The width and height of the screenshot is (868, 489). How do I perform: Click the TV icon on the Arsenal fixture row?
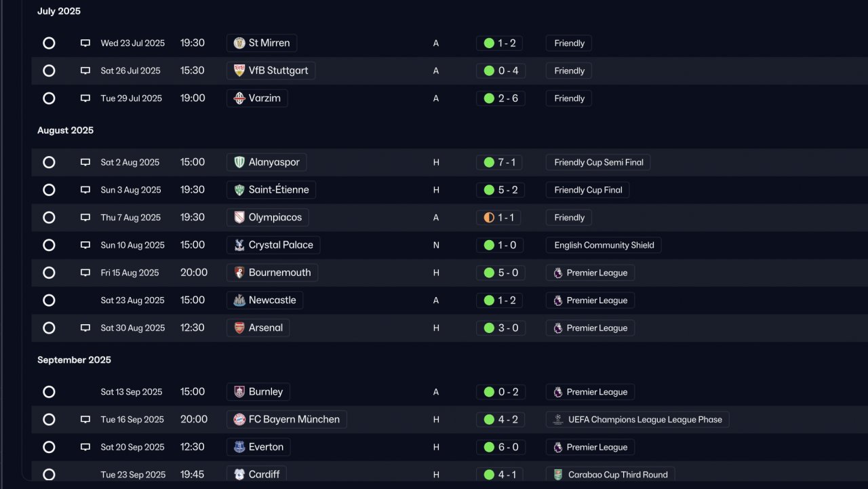(85, 328)
